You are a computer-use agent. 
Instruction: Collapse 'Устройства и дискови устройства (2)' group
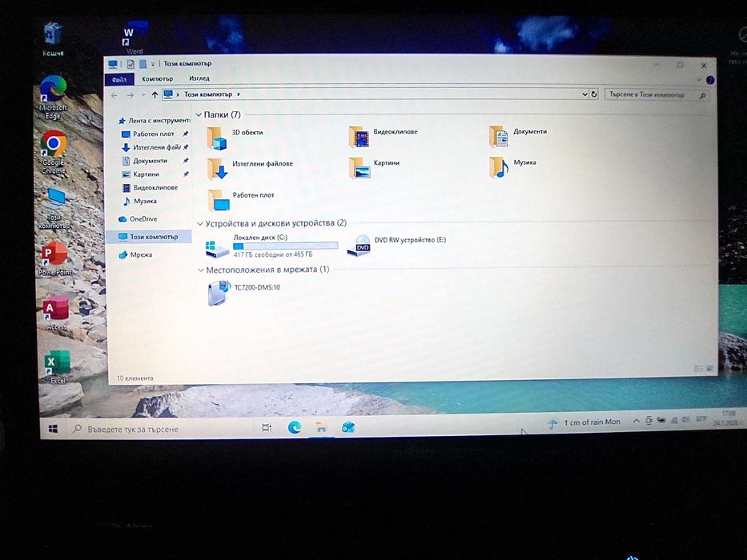[x=200, y=224]
